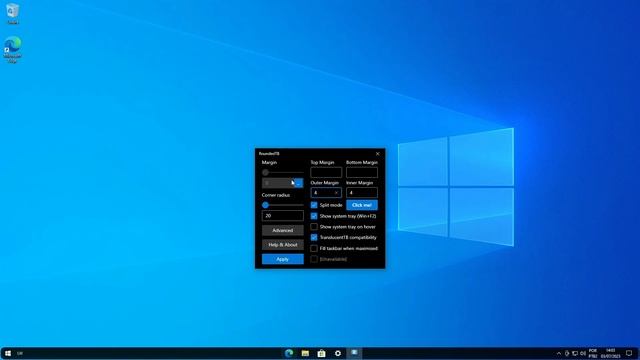Adjust the Margin slider thumb

266,172
